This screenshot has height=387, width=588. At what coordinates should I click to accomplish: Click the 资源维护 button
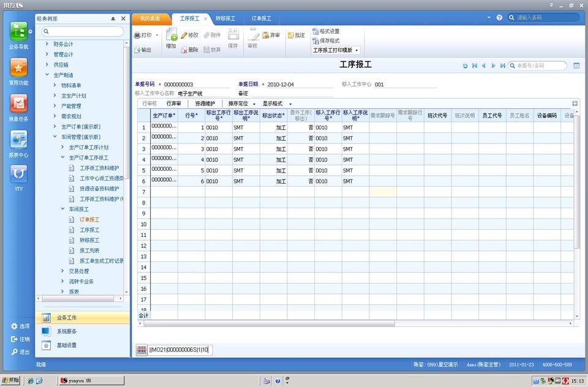pos(205,103)
